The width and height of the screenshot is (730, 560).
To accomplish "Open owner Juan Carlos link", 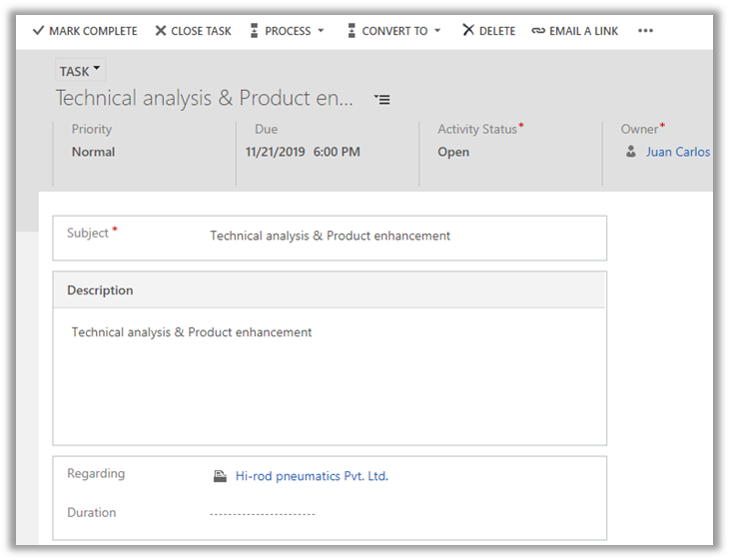I will click(678, 152).
